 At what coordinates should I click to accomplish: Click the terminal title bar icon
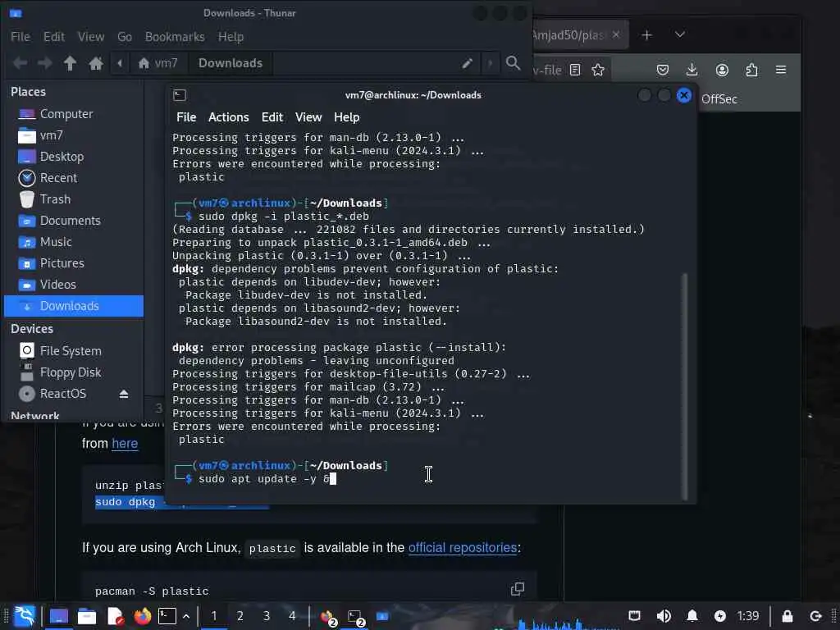[x=180, y=95]
